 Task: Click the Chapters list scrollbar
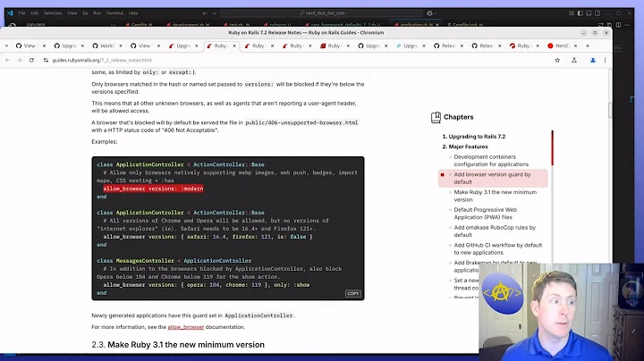tap(553, 147)
